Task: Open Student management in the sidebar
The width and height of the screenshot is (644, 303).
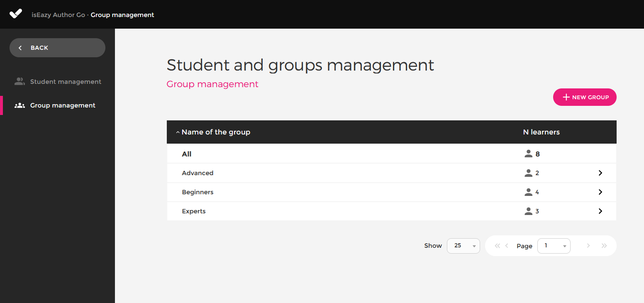Action: (x=57, y=82)
